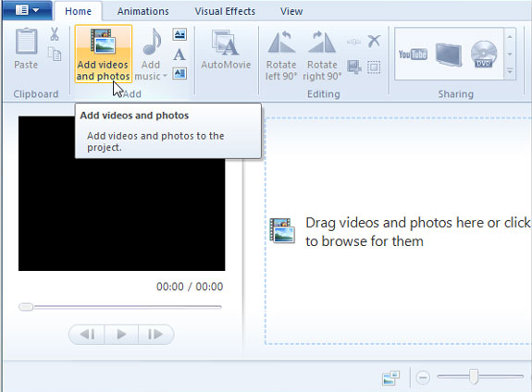Screen dimensions: 532x392
Task: Share movie to YouTube
Action: point(413,55)
